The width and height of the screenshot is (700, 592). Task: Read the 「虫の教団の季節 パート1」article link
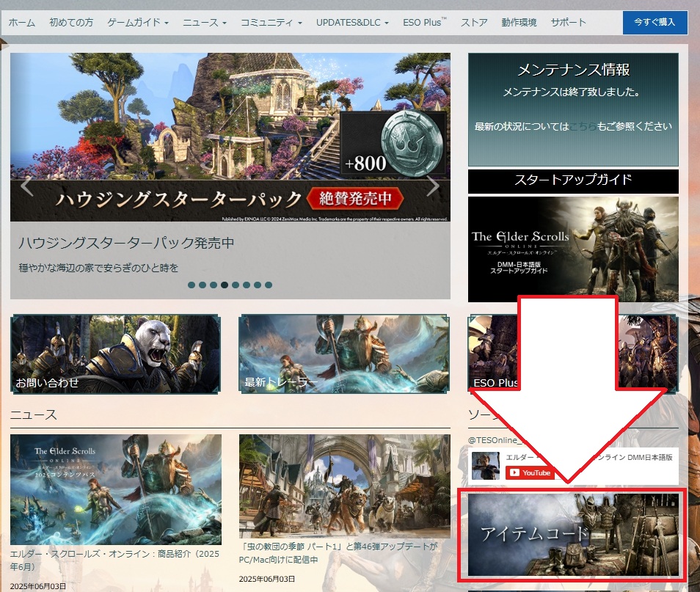338,552
